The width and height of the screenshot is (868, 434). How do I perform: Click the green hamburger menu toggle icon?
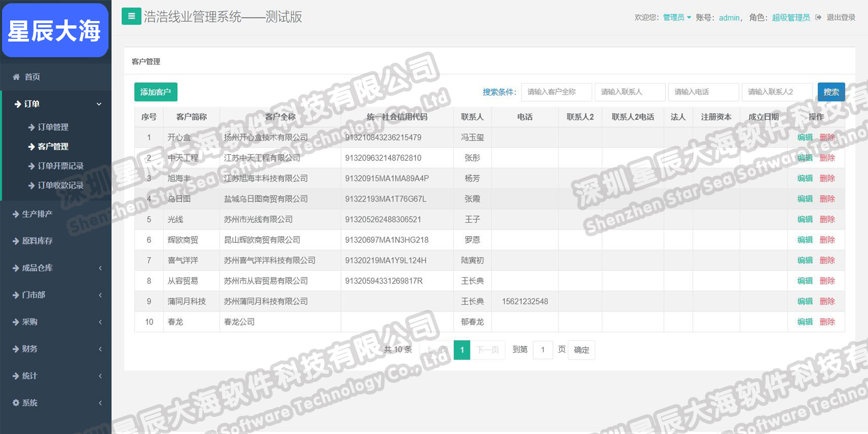click(x=131, y=17)
